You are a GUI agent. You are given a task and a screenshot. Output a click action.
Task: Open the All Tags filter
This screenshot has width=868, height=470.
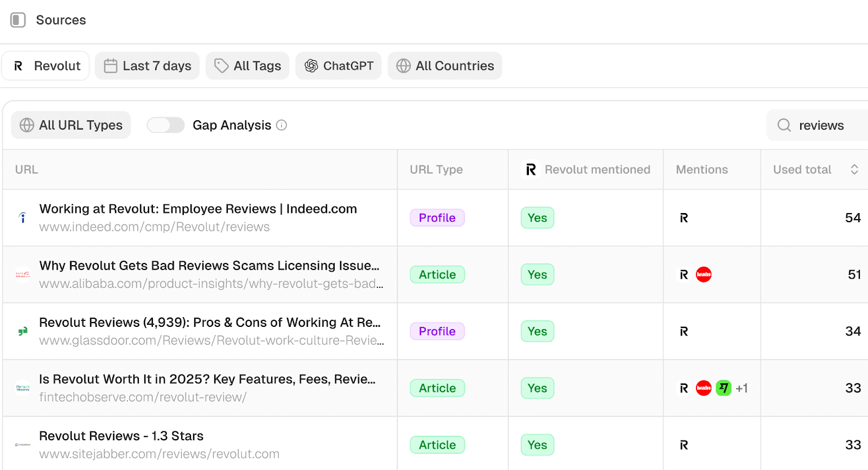(x=247, y=66)
